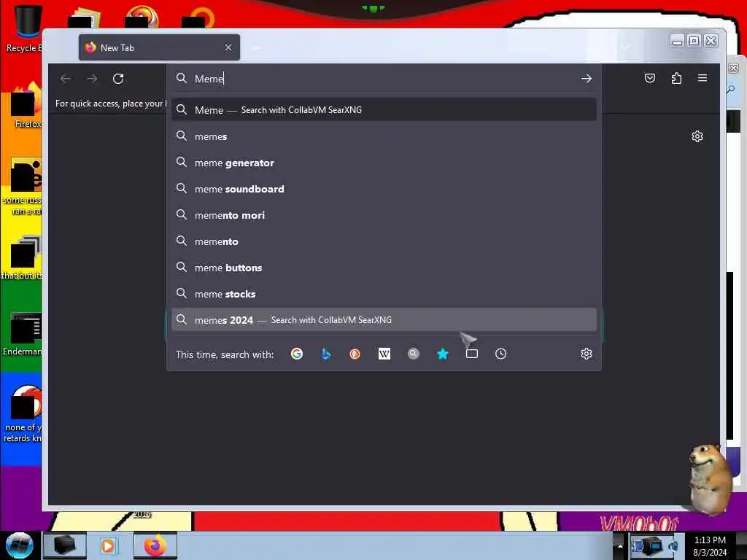Select the New Tab browser tab
The image size is (747, 560).
(159, 47)
